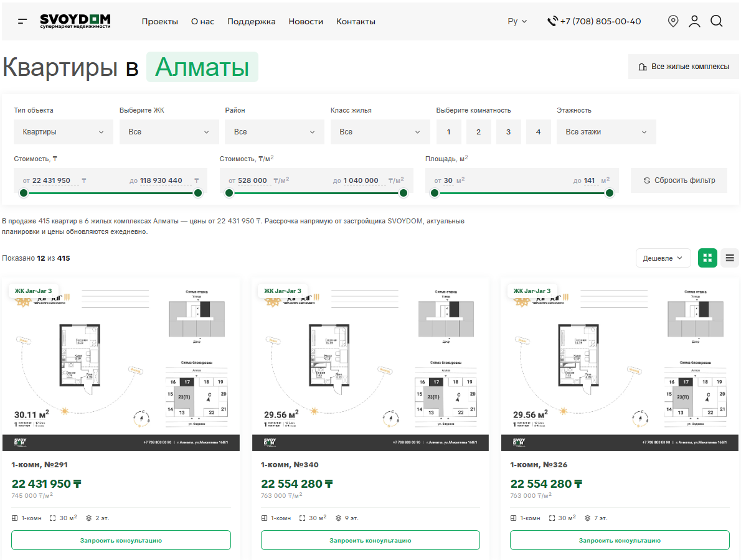The image size is (741, 560).
Task: Toggle 2-room filter button
Action: (478, 132)
